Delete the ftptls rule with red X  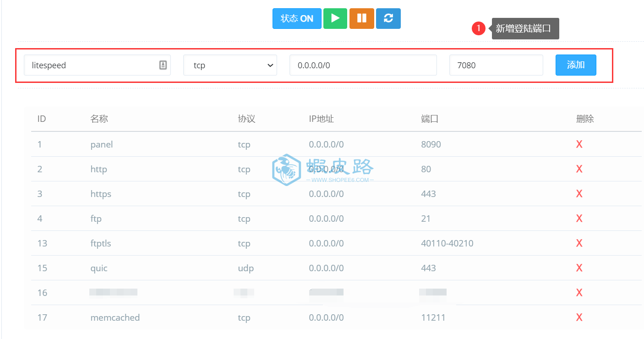tap(579, 243)
